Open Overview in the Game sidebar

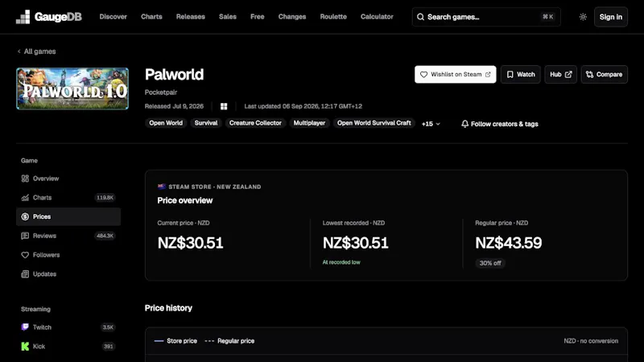click(x=68, y=179)
